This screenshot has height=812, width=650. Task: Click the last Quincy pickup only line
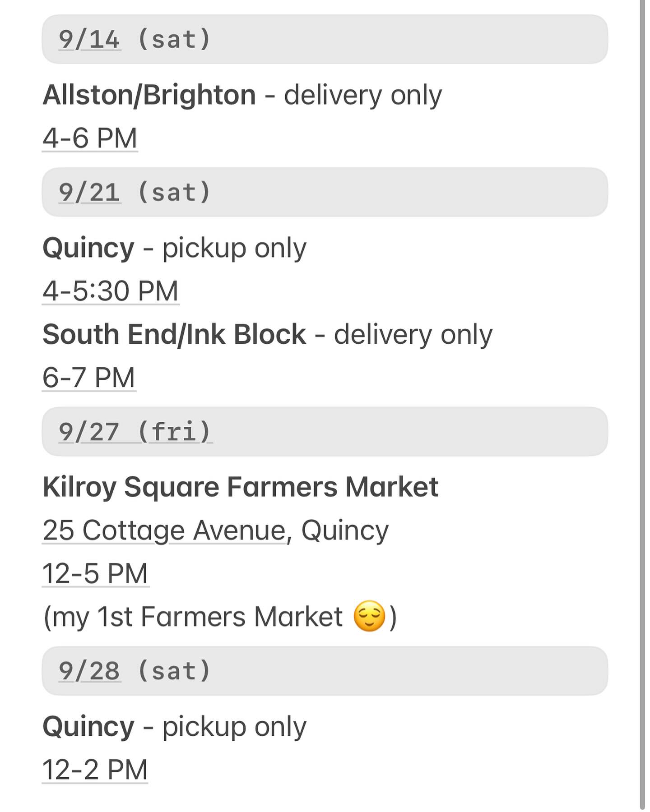pyautogui.click(x=175, y=727)
